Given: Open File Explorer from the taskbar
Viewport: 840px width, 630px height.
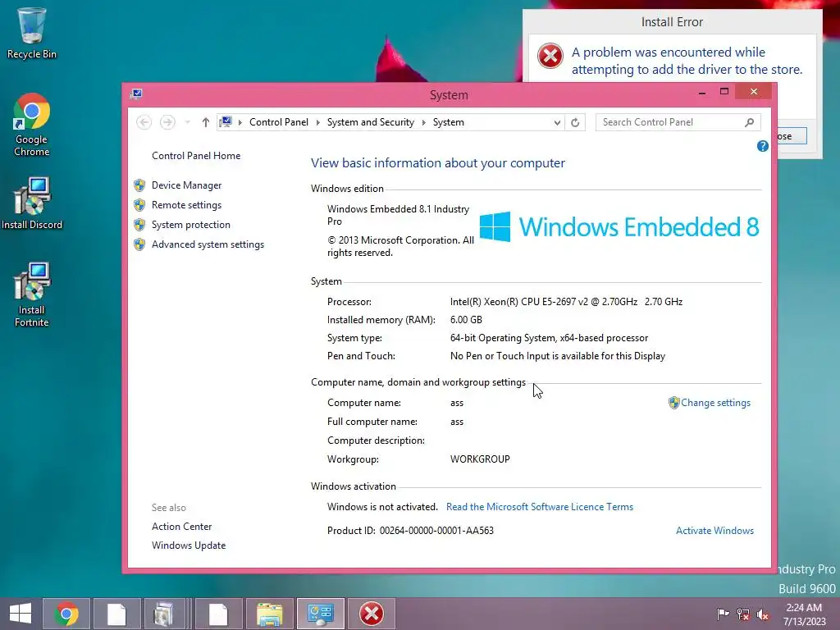Looking at the screenshot, I should point(269,614).
